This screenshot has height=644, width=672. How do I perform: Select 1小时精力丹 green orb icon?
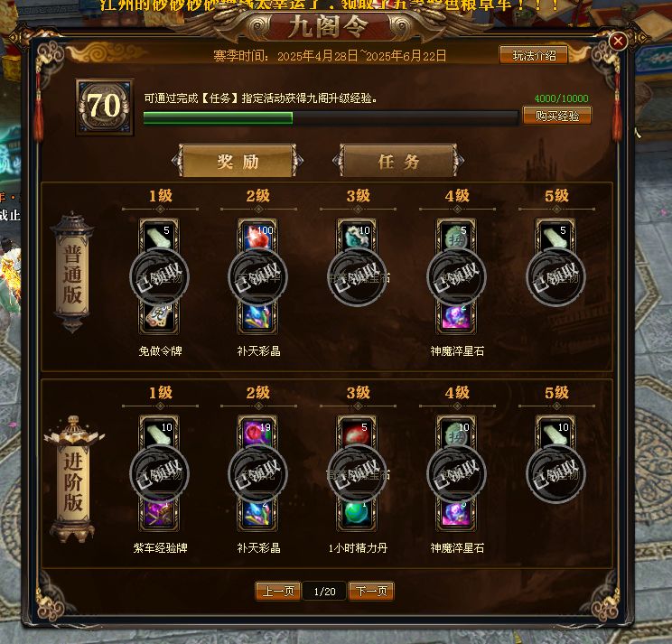point(357,514)
